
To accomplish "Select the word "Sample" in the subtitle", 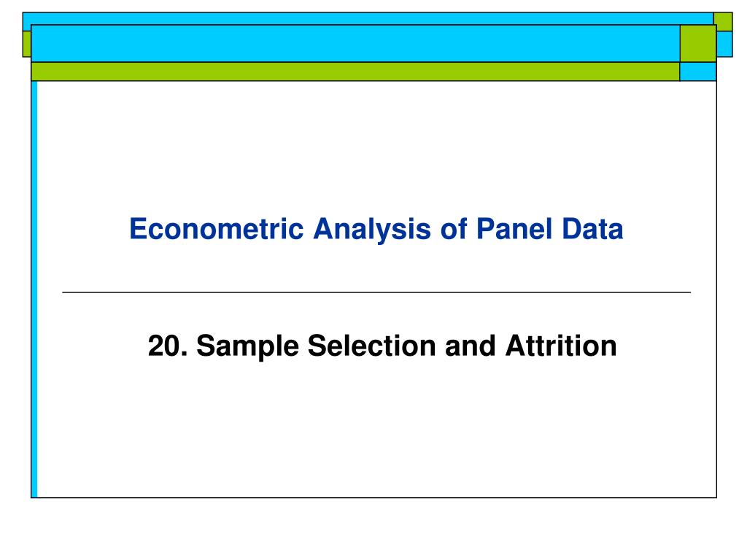I will click(248, 346).
